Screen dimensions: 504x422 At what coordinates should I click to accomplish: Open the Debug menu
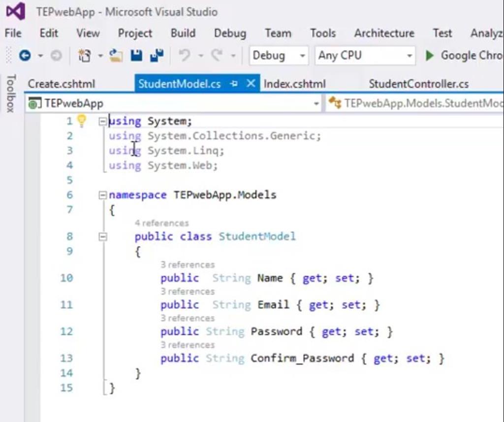coord(229,33)
